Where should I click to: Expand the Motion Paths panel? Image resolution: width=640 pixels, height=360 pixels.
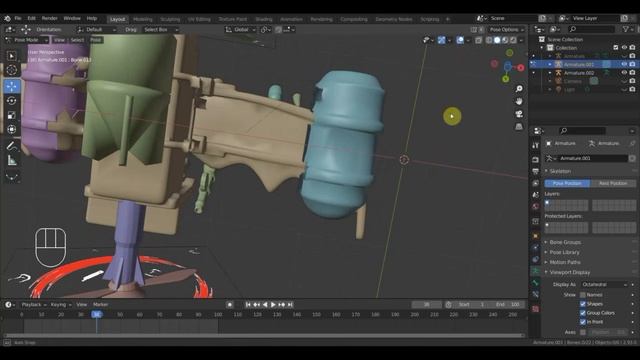pyautogui.click(x=565, y=262)
